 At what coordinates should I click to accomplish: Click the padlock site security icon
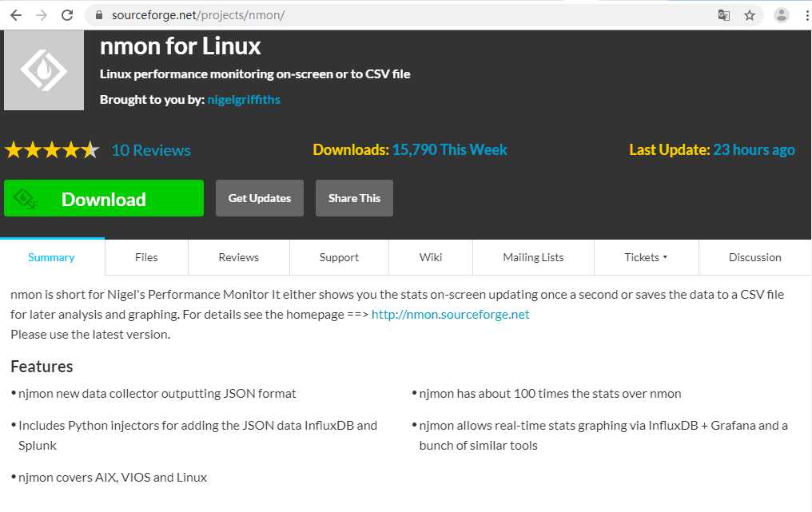click(99, 15)
